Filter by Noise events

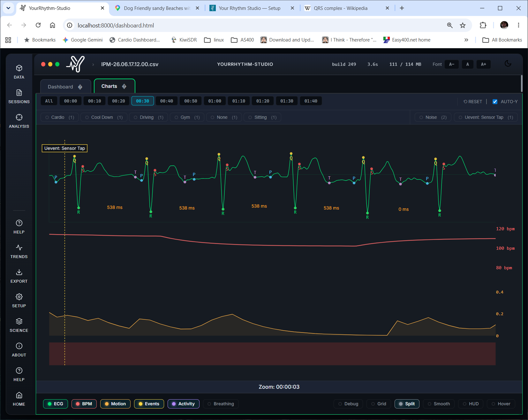click(x=433, y=117)
